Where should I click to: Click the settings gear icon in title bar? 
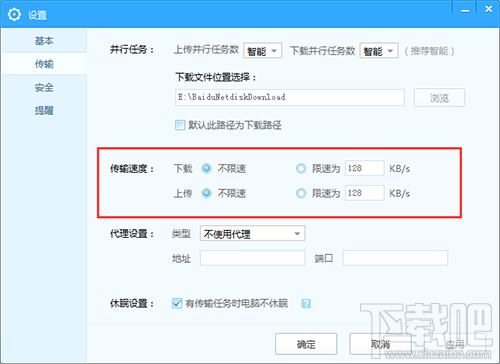pyautogui.click(x=14, y=15)
